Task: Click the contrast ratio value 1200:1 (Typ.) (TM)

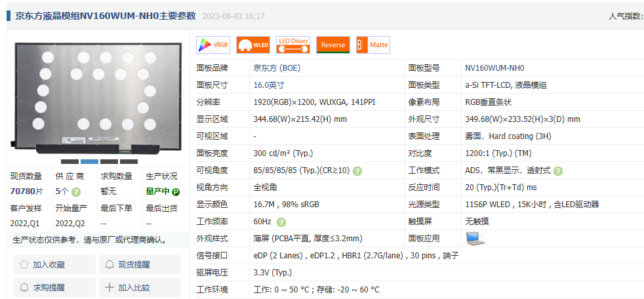Action: tap(498, 153)
